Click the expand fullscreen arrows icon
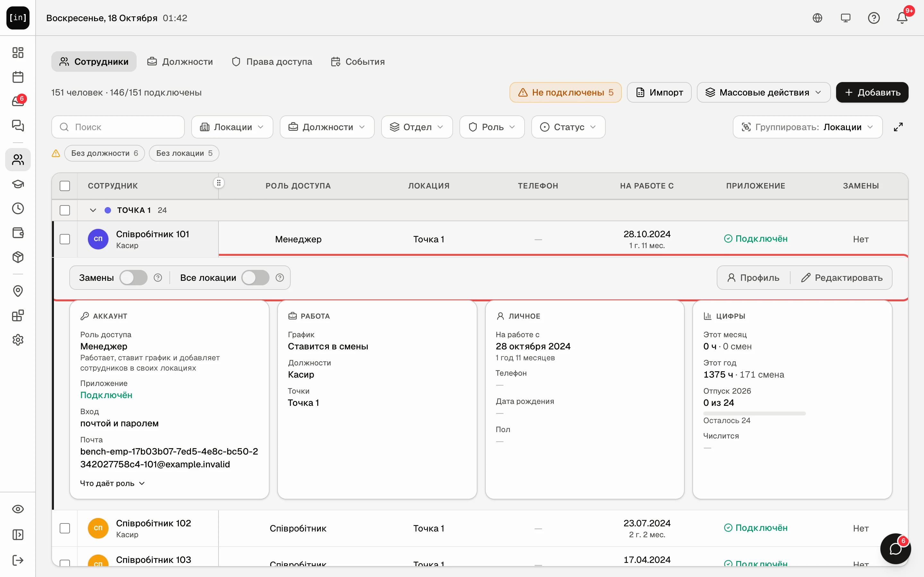Viewport: 924px width, 577px height. 898,127
